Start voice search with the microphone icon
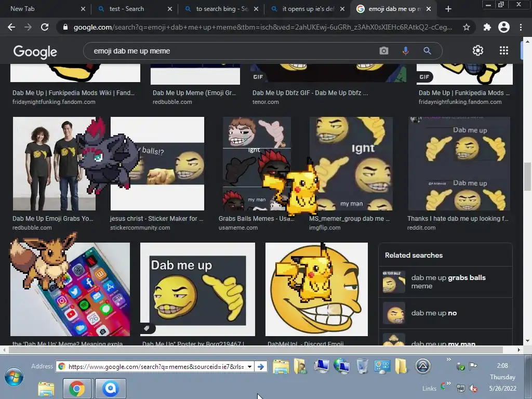The width and height of the screenshot is (532, 399). tap(405, 51)
